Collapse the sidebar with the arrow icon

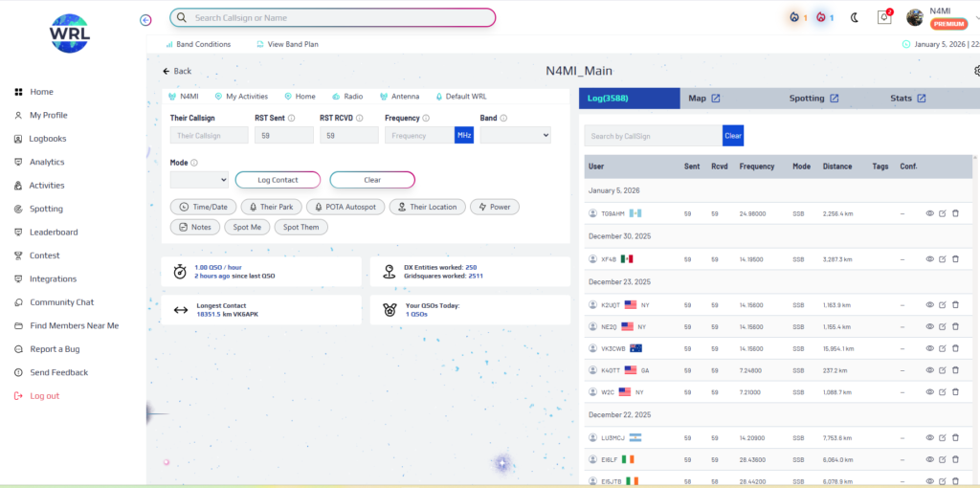click(145, 19)
